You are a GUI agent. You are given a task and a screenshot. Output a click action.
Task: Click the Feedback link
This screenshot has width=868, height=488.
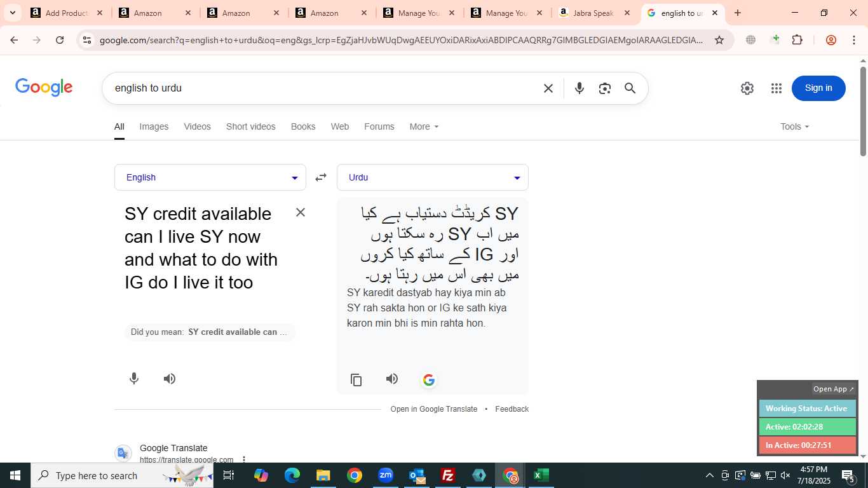coord(512,409)
